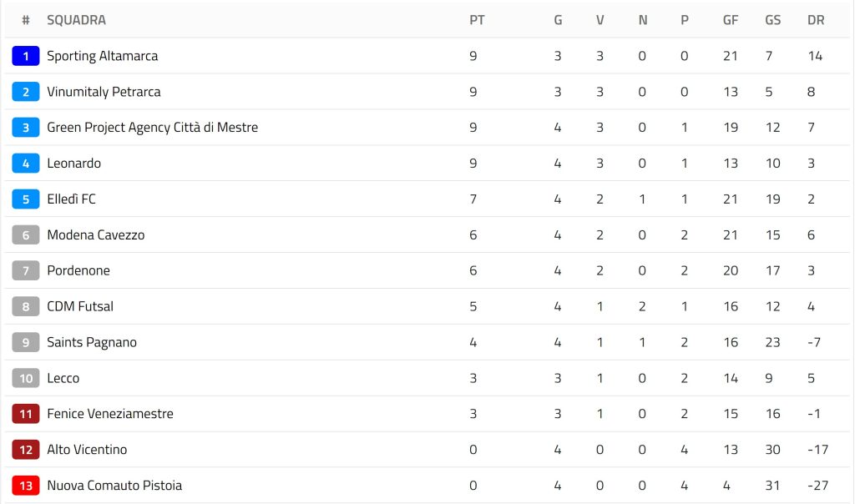Click on Fenice Veneziamestre team name
The width and height of the screenshot is (855, 504).
(x=110, y=414)
